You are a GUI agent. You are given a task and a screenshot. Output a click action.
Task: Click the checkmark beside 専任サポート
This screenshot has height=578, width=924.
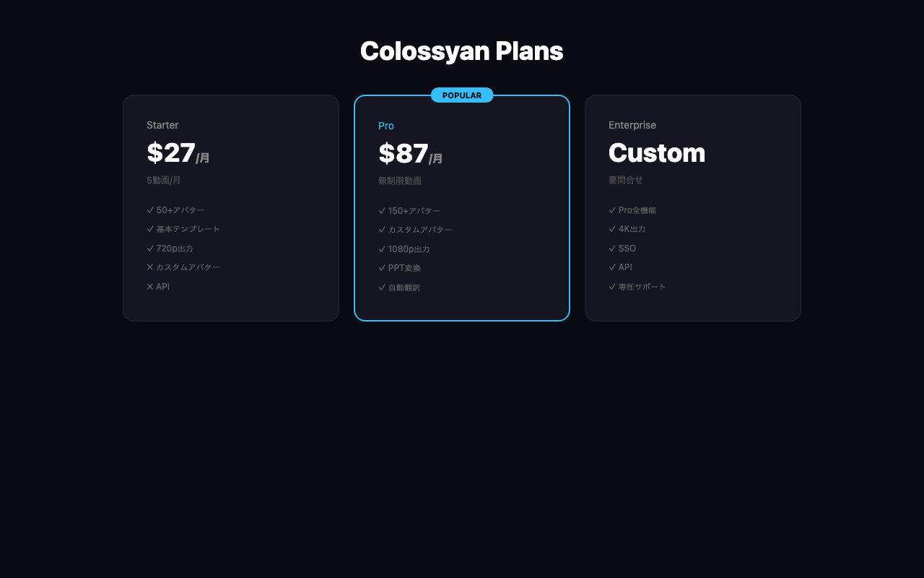(611, 286)
